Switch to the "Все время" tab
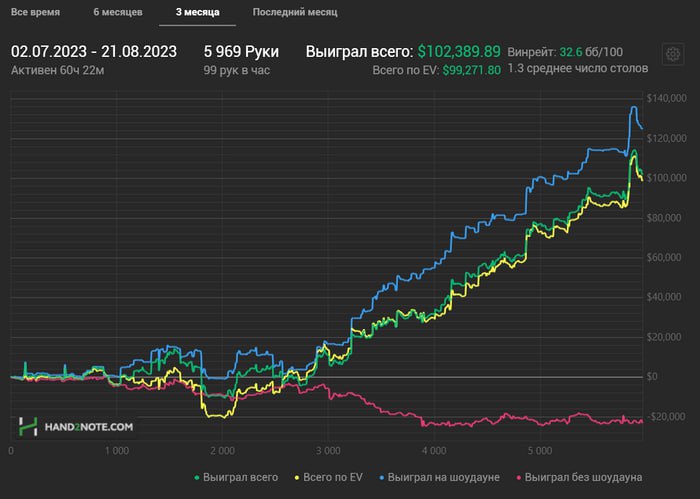Screen dimensions: 700x499 pyautogui.click(x=35, y=12)
